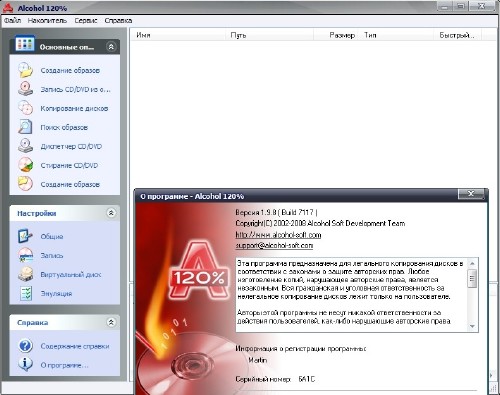Click the О программе info icon
This screenshot has width=500, height=395.
(x=25, y=365)
